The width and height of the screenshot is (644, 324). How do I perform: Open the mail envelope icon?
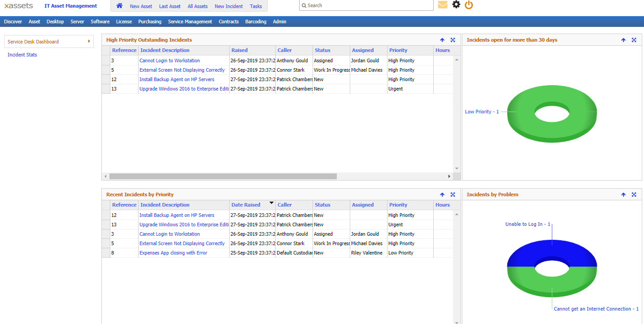click(443, 4)
